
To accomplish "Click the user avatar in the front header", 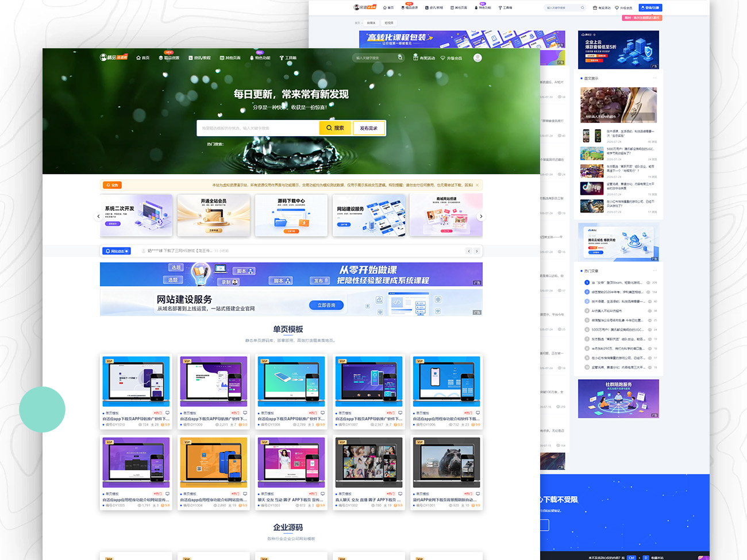I will click(x=478, y=57).
